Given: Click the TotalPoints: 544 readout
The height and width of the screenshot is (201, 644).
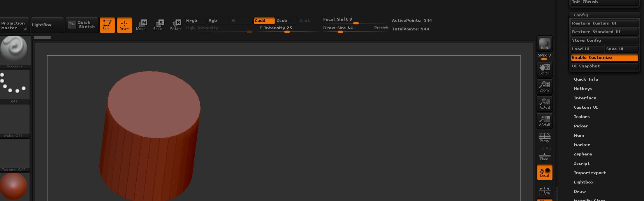Looking at the screenshot, I should [410, 29].
